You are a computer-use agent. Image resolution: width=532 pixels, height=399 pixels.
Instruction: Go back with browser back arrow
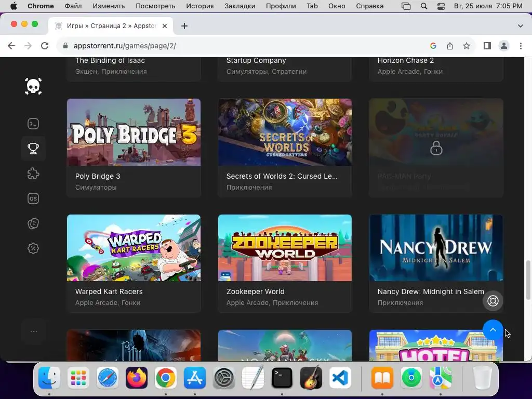[x=11, y=46]
